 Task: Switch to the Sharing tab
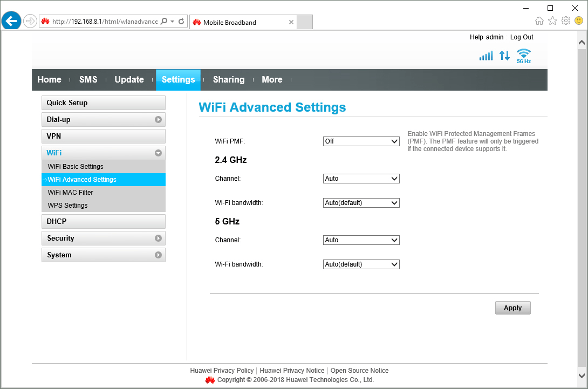point(228,79)
